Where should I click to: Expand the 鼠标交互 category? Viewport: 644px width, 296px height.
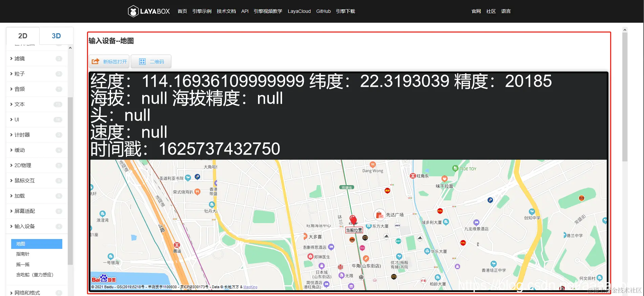(37, 181)
